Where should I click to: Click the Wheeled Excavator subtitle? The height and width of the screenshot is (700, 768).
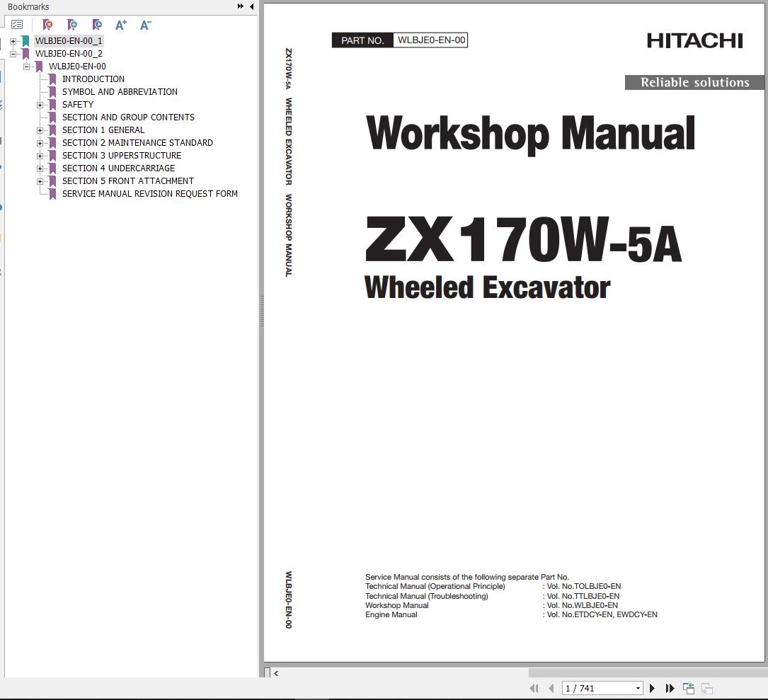click(x=488, y=287)
